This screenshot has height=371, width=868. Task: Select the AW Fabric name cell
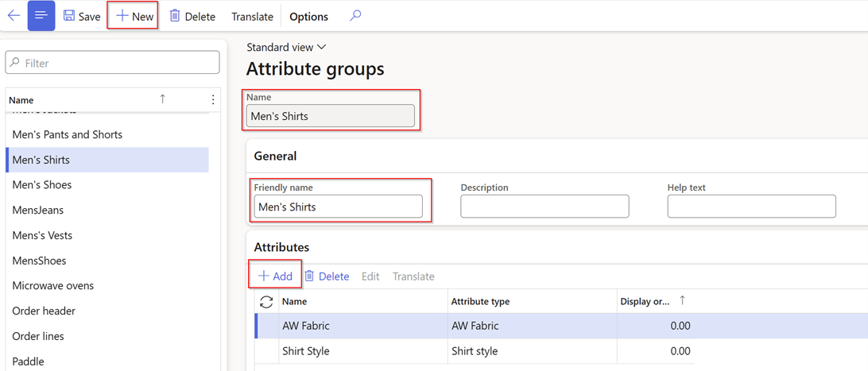click(363, 327)
